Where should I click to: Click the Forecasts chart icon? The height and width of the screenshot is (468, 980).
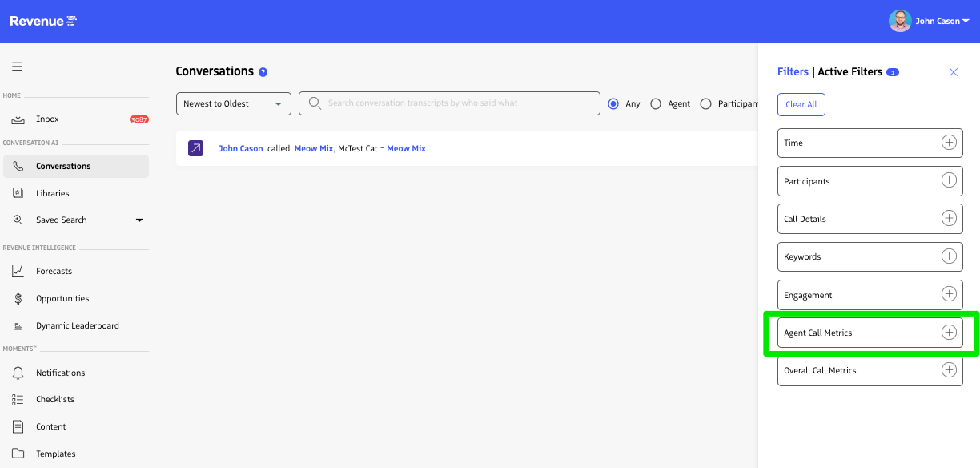point(18,272)
